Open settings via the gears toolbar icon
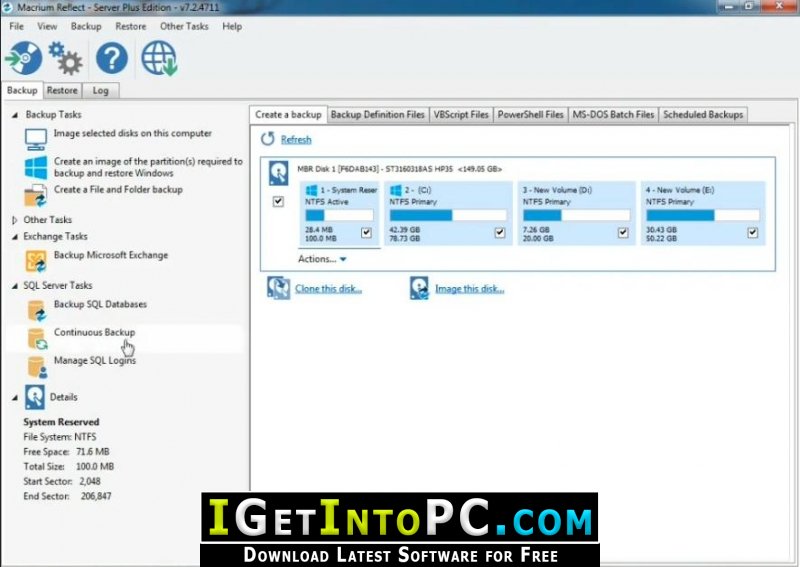 (65, 58)
